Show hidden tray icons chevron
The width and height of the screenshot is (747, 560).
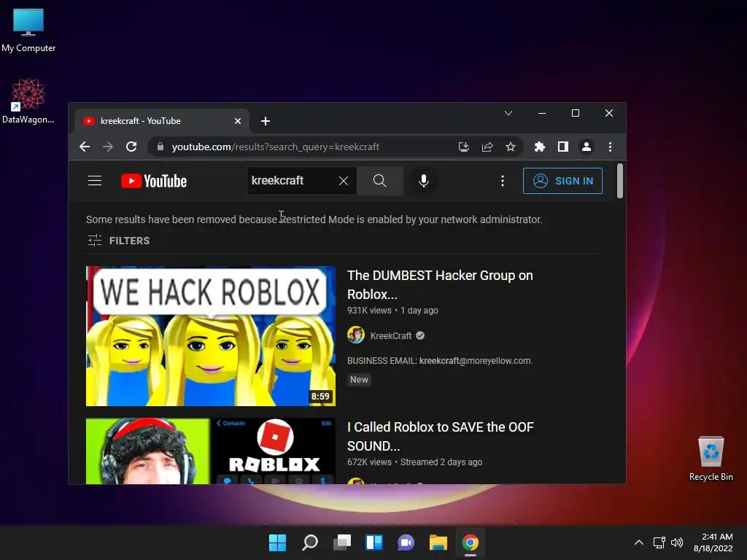639,542
